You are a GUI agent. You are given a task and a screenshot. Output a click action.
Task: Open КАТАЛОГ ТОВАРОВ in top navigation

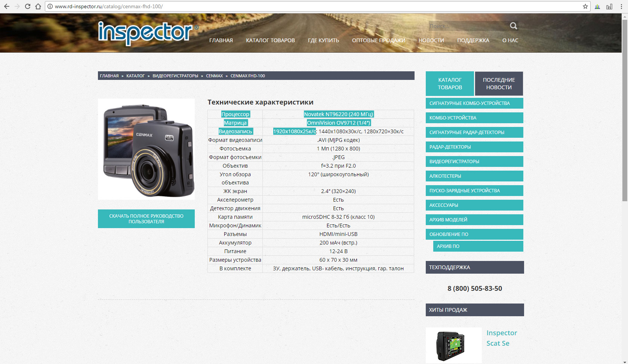(x=270, y=40)
